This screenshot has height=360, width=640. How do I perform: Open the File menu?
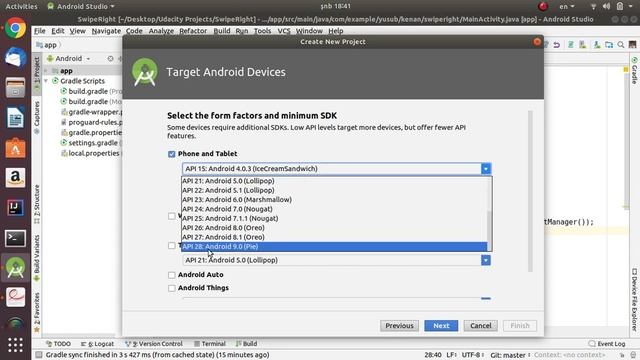click(x=40, y=31)
